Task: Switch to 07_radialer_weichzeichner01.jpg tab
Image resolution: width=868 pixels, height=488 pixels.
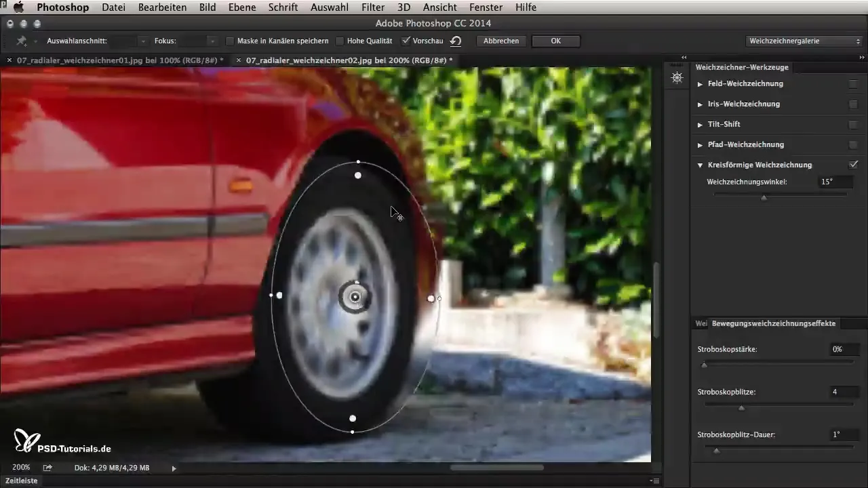Action: (119, 60)
